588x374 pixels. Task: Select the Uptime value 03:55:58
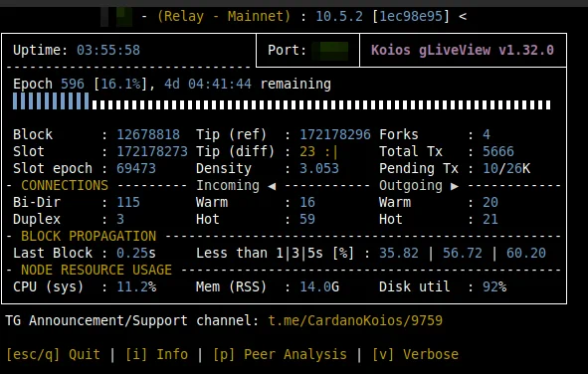coord(108,50)
